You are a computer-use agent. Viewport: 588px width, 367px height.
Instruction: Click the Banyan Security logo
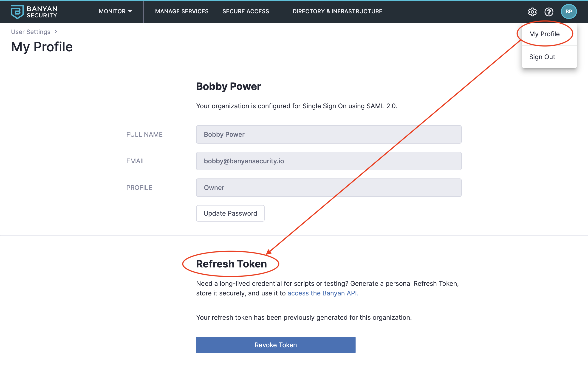point(34,12)
